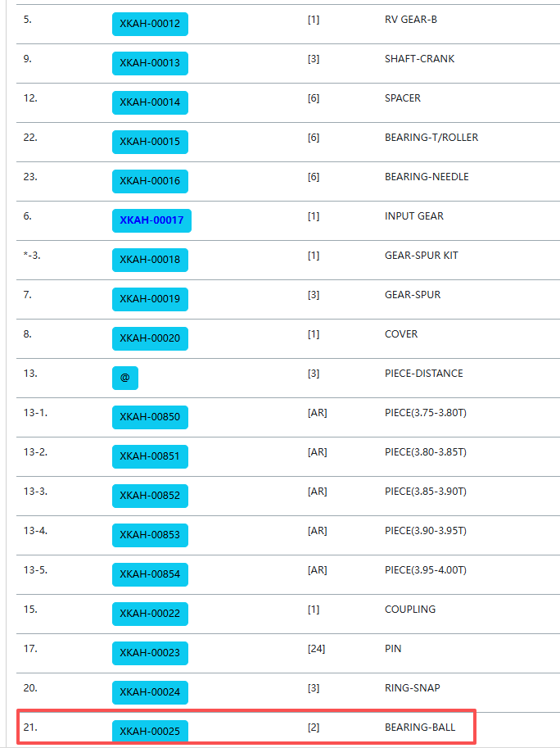This screenshot has height=748, width=560.
Task: Click the XKAH-00013 SHAFT-CRANK part button
Action: (x=150, y=63)
